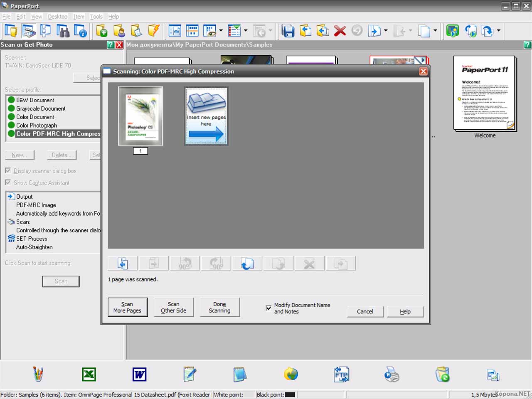The height and width of the screenshot is (399, 532).
Task: Click the binoculars Search toolbar icon
Action: 63,31
